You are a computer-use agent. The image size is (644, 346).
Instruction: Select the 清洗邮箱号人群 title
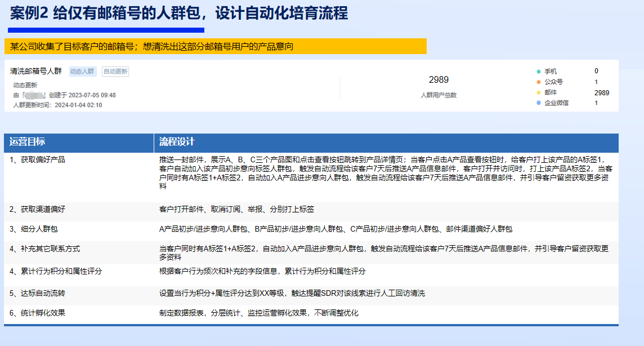click(36, 71)
